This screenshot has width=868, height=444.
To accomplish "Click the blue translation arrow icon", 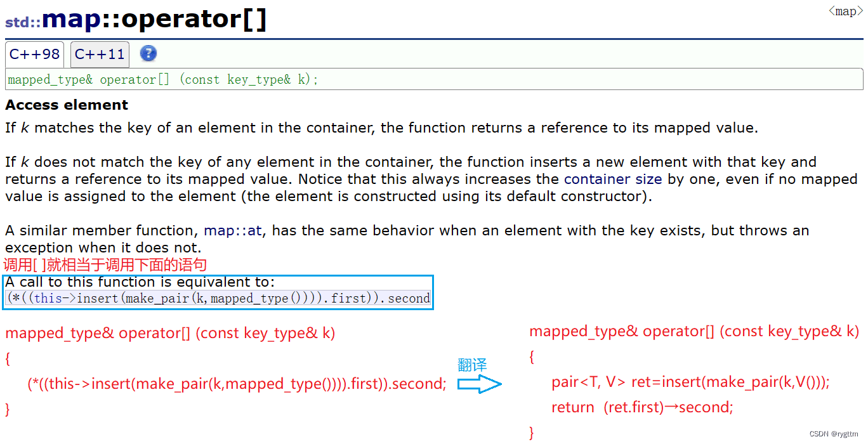I will [480, 384].
